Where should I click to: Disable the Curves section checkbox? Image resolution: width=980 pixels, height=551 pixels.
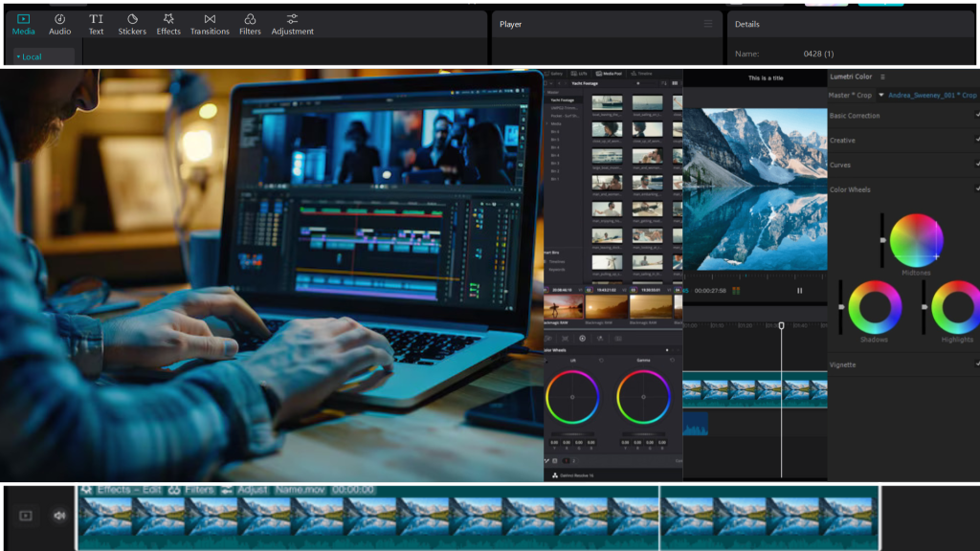[x=976, y=165]
